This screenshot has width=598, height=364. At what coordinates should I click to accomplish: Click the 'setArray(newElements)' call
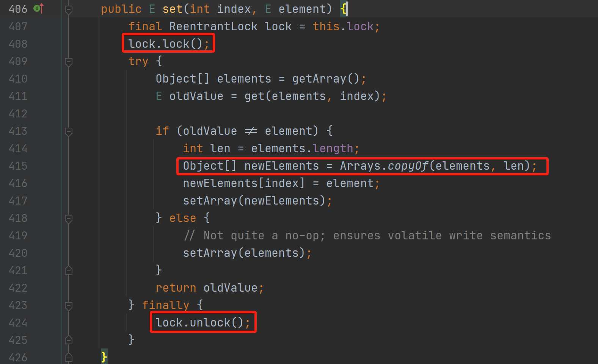[x=254, y=201]
